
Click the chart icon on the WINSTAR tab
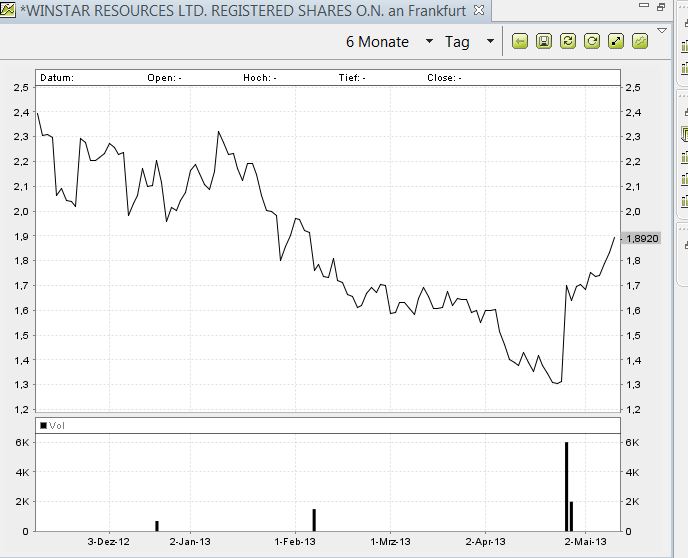(8, 9)
